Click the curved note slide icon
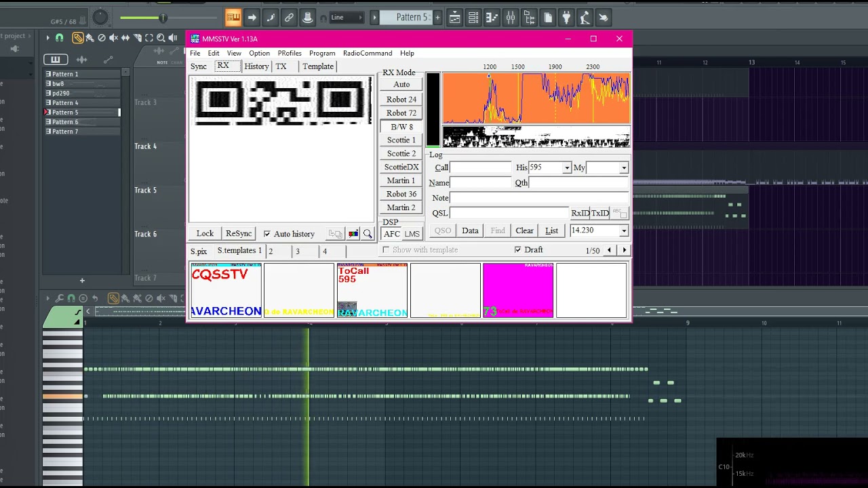This screenshot has height=488, width=868. pos(271,18)
